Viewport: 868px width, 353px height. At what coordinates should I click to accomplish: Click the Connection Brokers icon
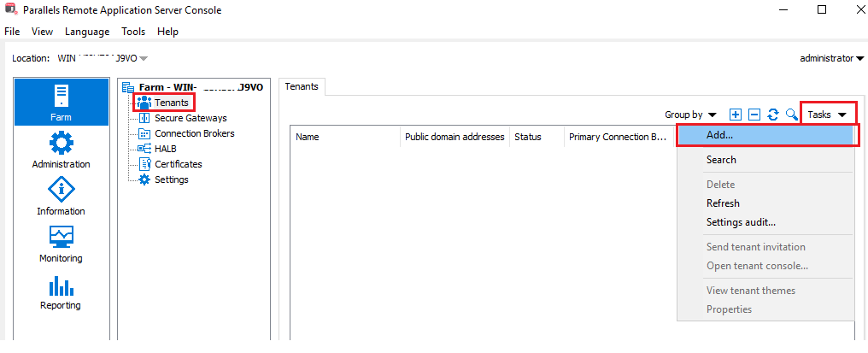point(144,133)
